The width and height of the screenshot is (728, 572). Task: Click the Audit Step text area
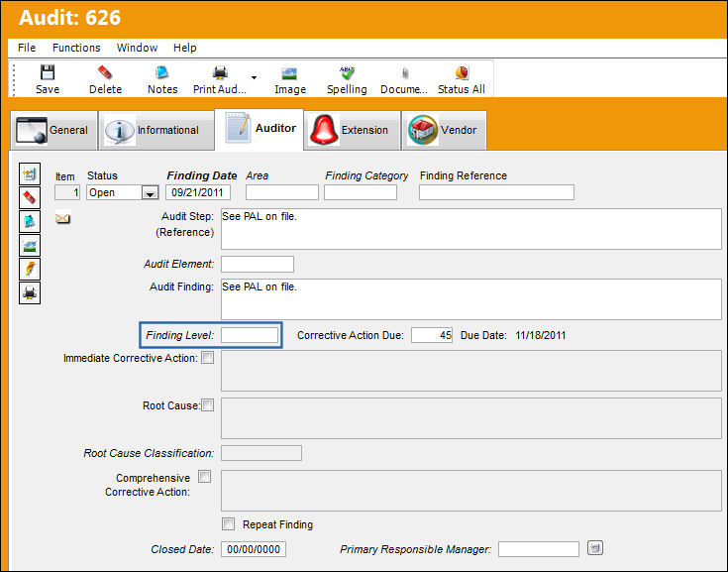(470, 229)
